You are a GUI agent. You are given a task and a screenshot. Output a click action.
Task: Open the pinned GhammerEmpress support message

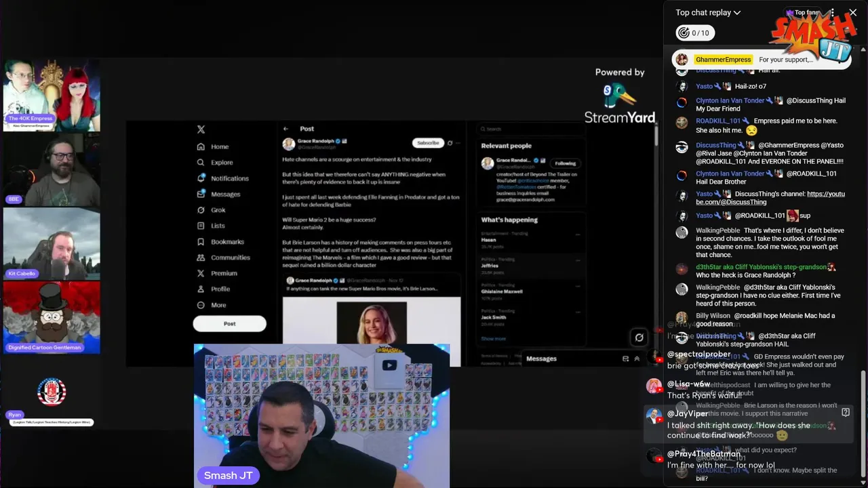[761, 60]
